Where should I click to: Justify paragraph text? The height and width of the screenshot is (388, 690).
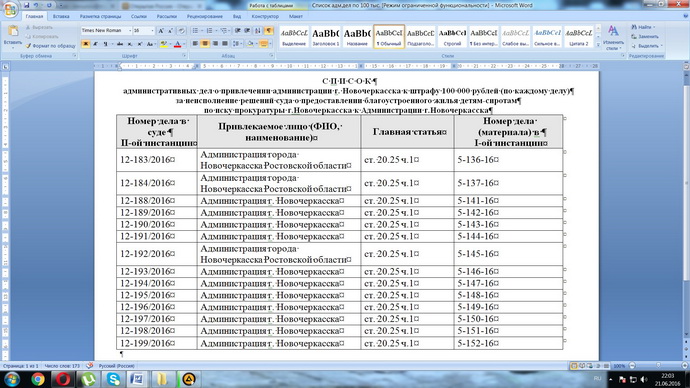click(225, 44)
